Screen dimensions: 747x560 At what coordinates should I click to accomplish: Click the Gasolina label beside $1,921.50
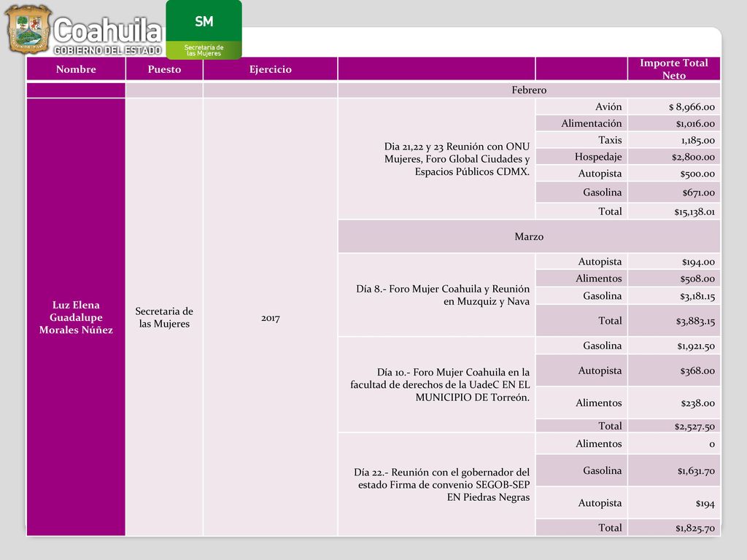click(x=602, y=346)
